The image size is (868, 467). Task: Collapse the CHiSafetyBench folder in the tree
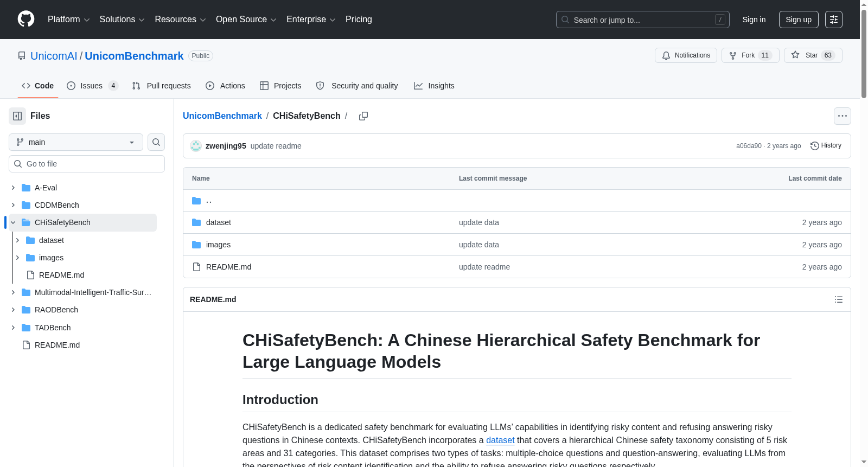click(x=13, y=222)
